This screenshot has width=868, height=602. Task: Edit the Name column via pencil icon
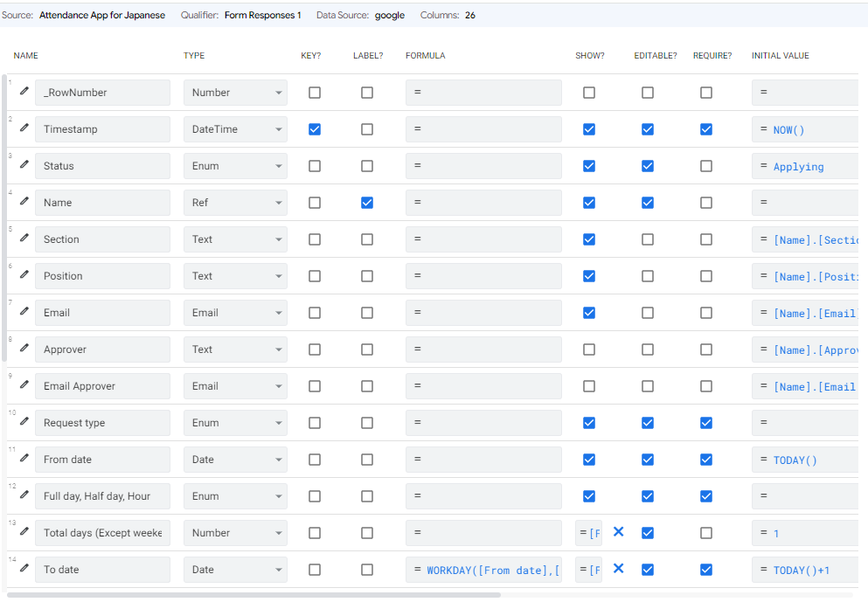pyautogui.click(x=24, y=201)
